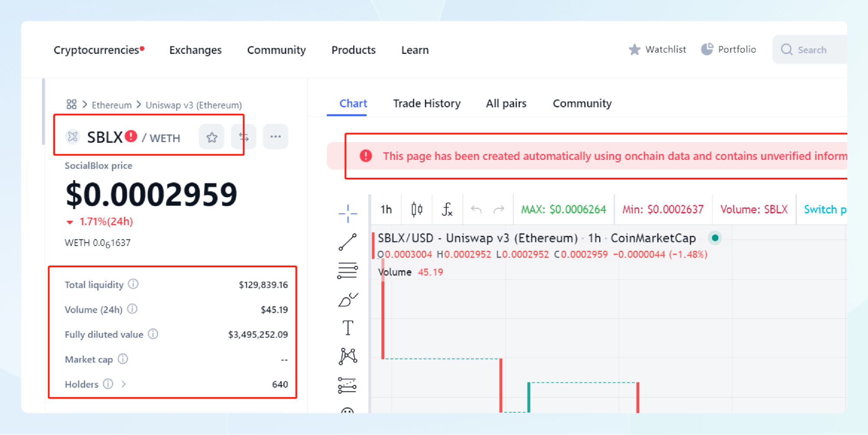Open the three-dot more options menu
Image resolution: width=868 pixels, height=435 pixels.
276,137
